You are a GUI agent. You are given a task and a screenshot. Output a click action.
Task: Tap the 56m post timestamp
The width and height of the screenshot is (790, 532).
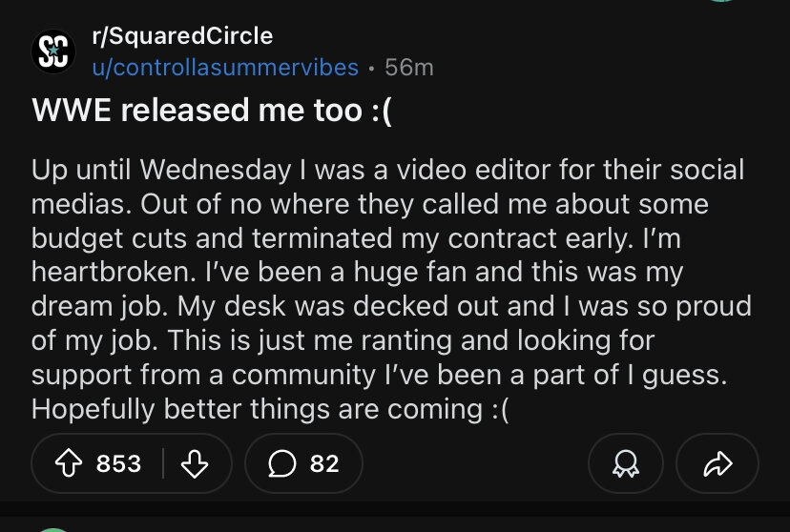click(408, 68)
